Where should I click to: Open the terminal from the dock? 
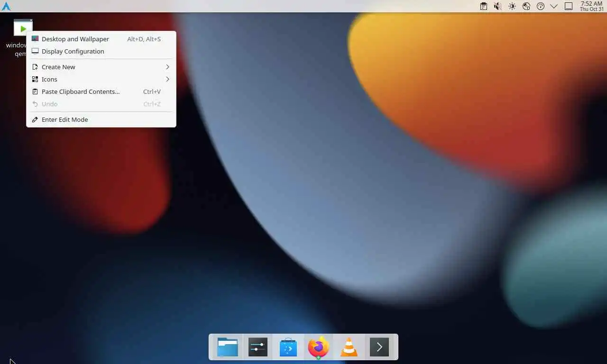379,347
